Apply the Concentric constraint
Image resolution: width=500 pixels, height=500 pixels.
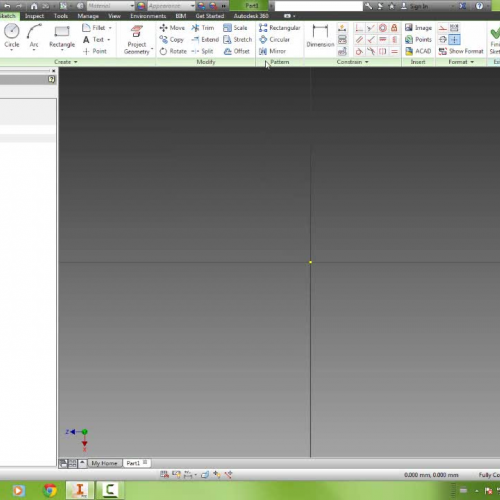point(383,28)
